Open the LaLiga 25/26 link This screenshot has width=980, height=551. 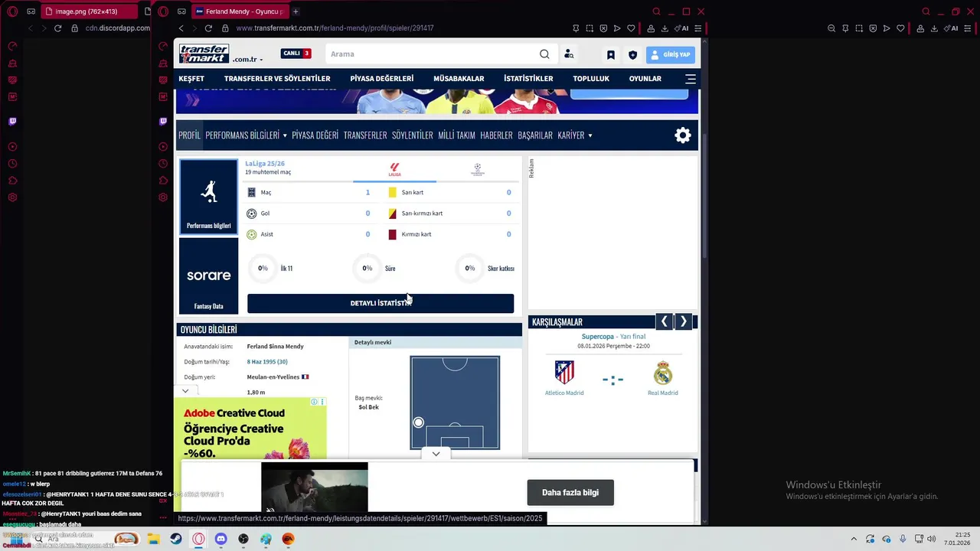pos(265,164)
